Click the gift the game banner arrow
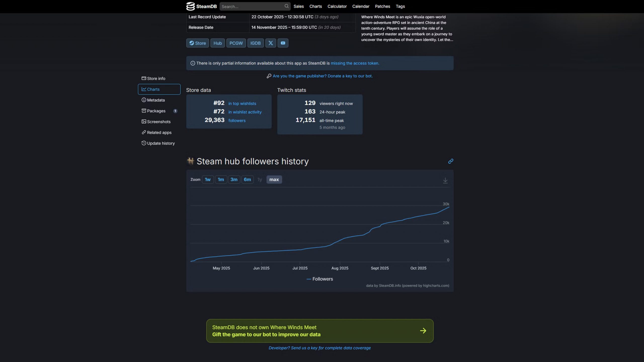The image size is (644, 362). [x=423, y=331]
